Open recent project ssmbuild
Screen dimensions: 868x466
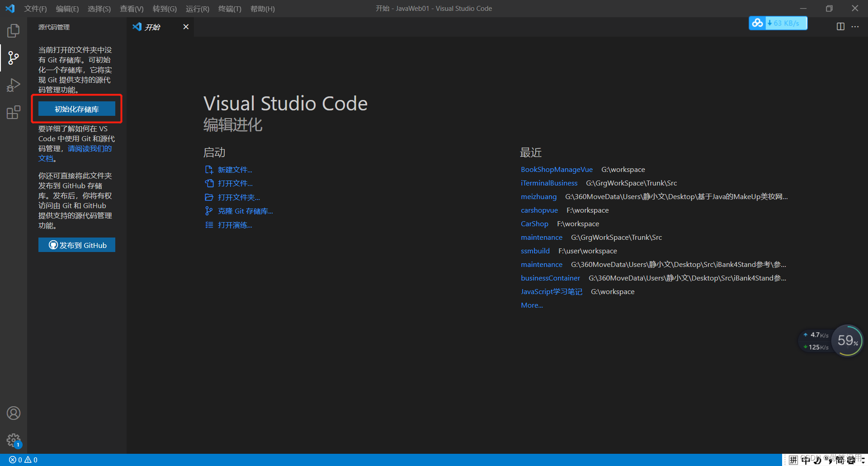(535, 251)
